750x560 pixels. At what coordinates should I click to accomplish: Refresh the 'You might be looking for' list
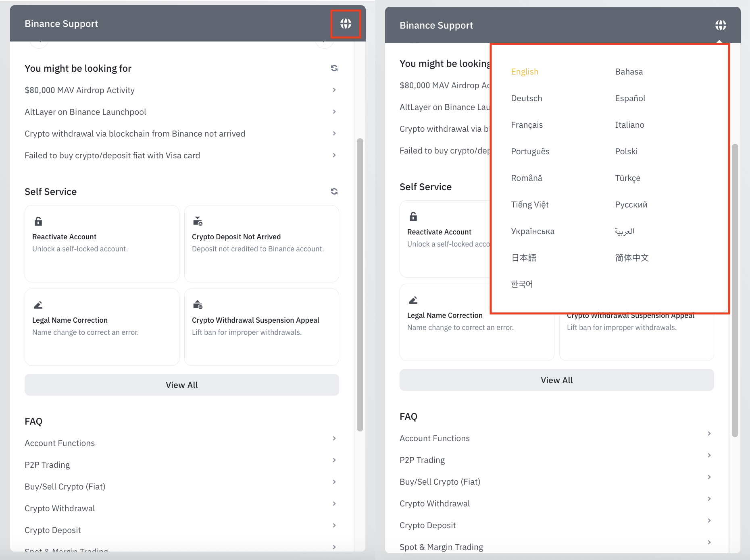(334, 68)
